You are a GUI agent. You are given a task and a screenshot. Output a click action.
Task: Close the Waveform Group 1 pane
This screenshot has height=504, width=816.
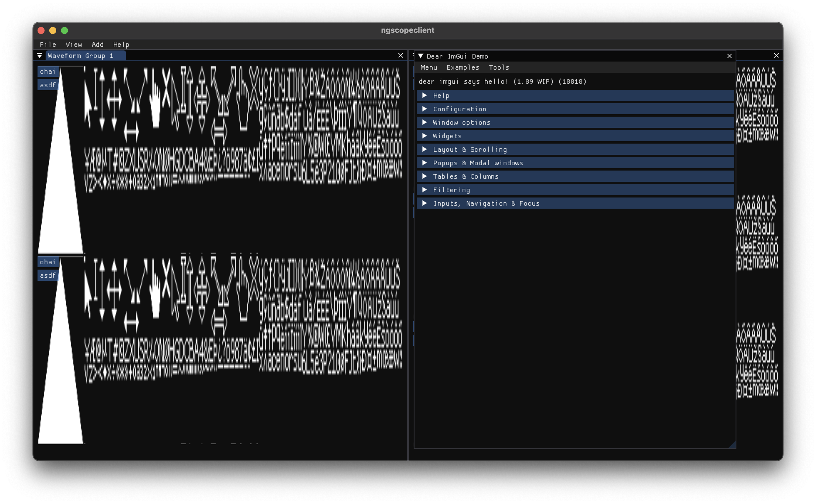point(401,55)
